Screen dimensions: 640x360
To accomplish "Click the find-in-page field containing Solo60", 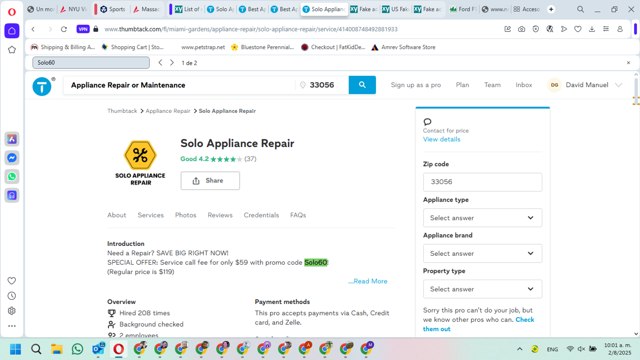I will click(91, 62).
